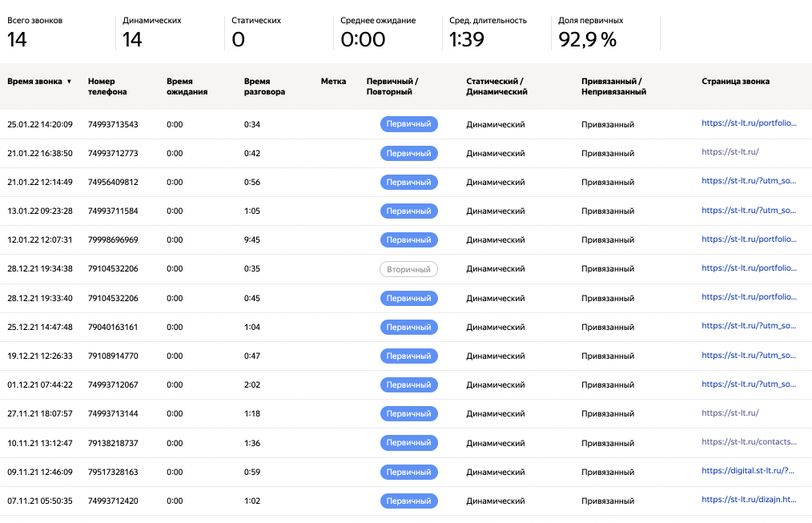812x523 pixels.
Task: Open the portfolio link for call 12.01.22 12:07:31
Action: click(749, 239)
